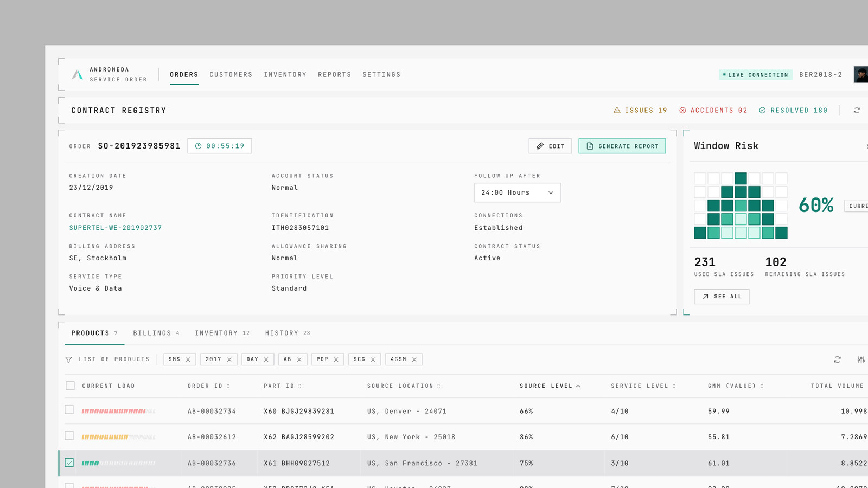Screen dimensions: 868x488
Task: Sort by GMM (Value) column
Action: point(736,386)
